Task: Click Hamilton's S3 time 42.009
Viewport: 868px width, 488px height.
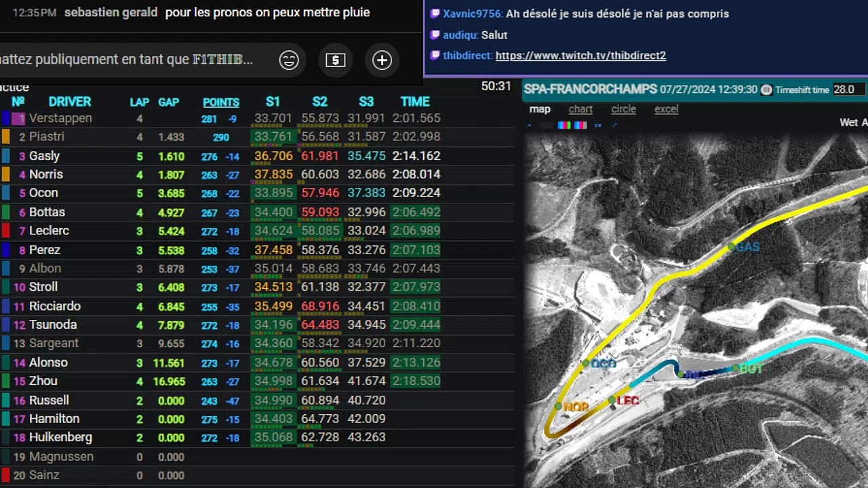Action: pyautogui.click(x=366, y=419)
